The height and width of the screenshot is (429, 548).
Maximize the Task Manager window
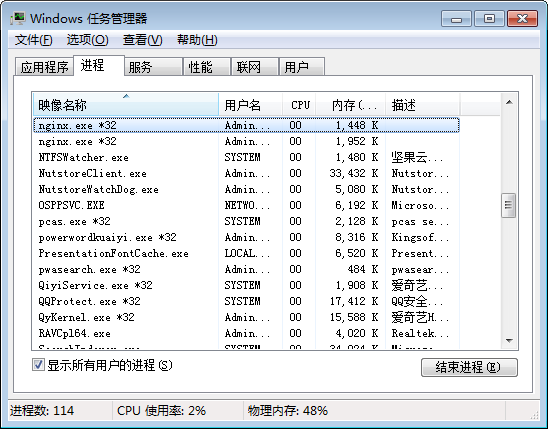[489, 19]
